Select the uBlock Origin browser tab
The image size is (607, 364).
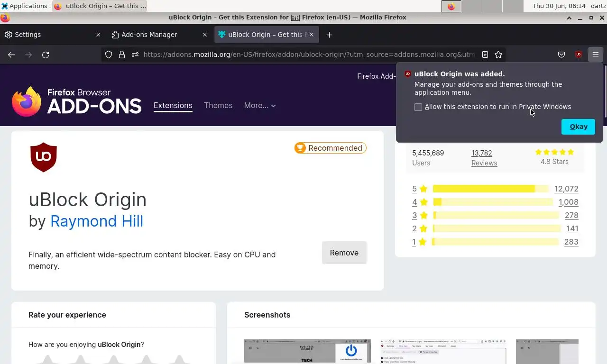267,35
